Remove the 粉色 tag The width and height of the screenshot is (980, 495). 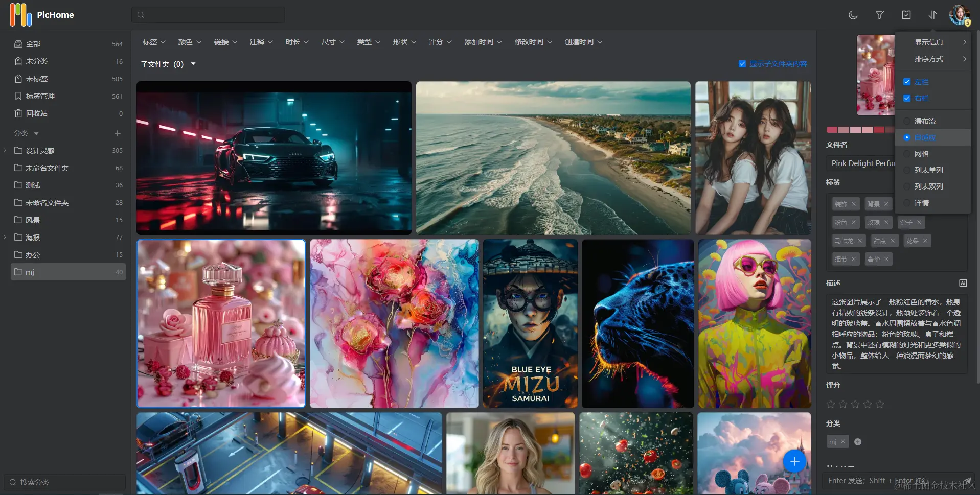[853, 222]
